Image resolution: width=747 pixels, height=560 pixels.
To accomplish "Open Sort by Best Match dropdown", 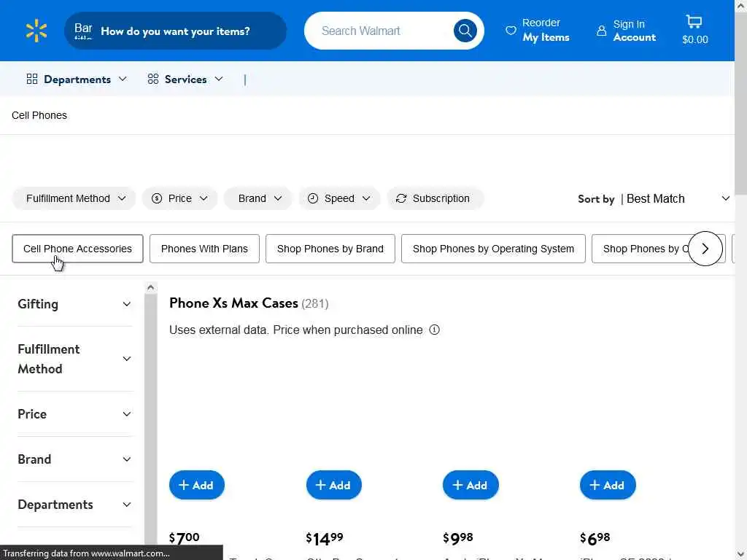I will pyautogui.click(x=654, y=198).
